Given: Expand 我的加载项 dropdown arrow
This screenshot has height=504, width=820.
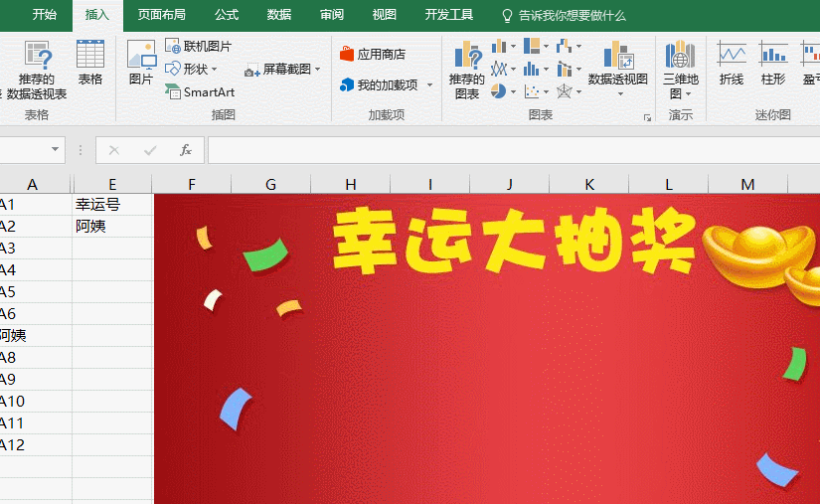Looking at the screenshot, I should pyautogui.click(x=429, y=84).
